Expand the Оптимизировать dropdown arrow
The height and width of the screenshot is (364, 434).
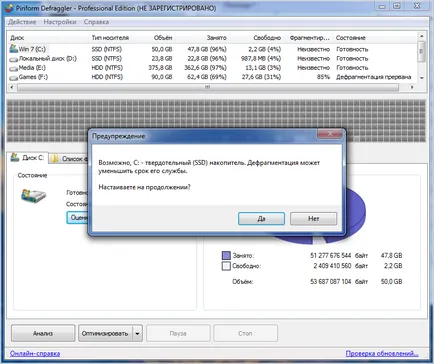(x=137, y=333)
